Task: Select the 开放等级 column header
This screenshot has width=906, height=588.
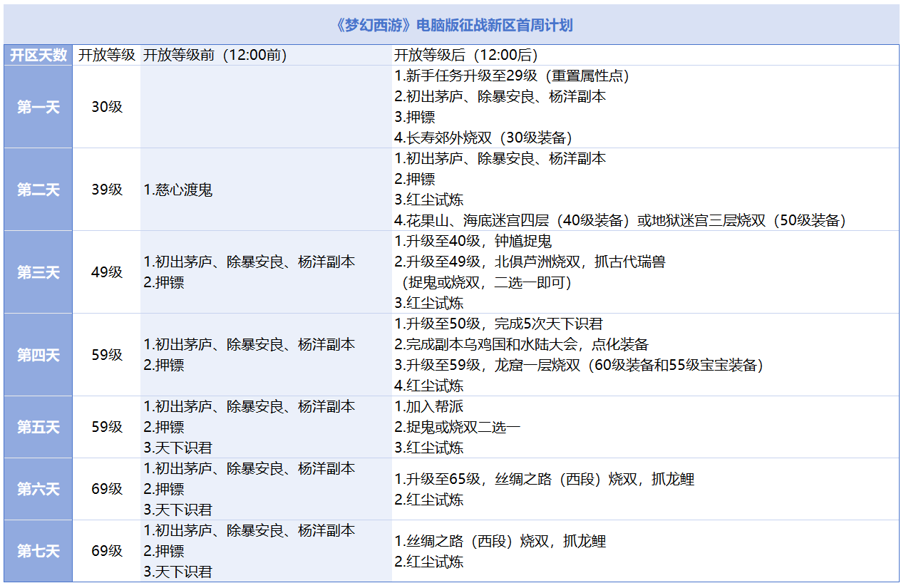Action: (106, 55)
